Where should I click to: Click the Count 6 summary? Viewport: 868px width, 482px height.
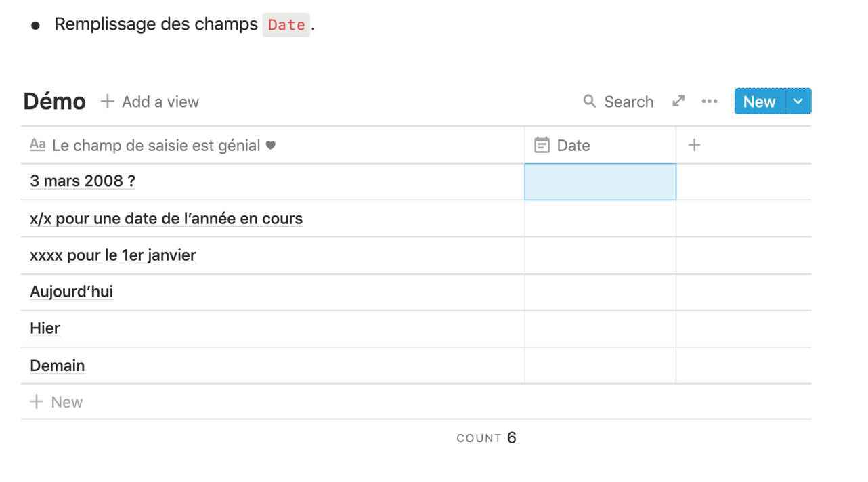(486, 438)
